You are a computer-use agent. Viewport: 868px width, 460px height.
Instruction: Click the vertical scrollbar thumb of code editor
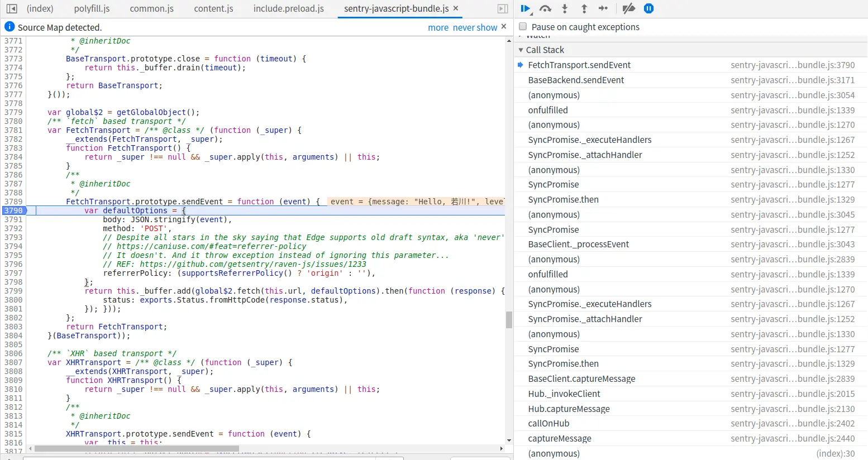509,320
